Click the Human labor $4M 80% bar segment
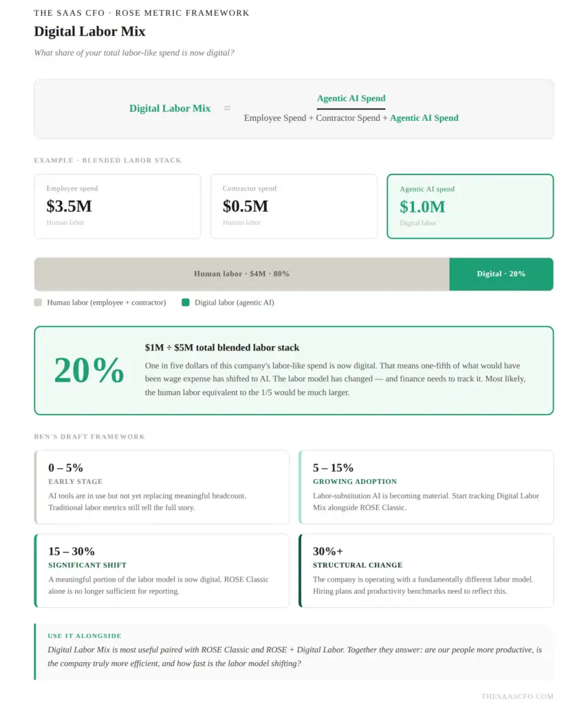 click(x=241, y=274)
